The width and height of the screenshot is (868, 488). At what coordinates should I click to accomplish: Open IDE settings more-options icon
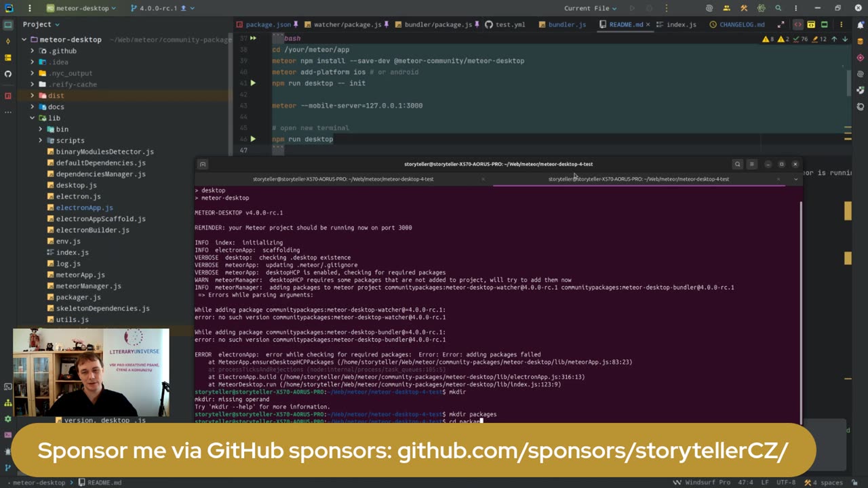795,8
